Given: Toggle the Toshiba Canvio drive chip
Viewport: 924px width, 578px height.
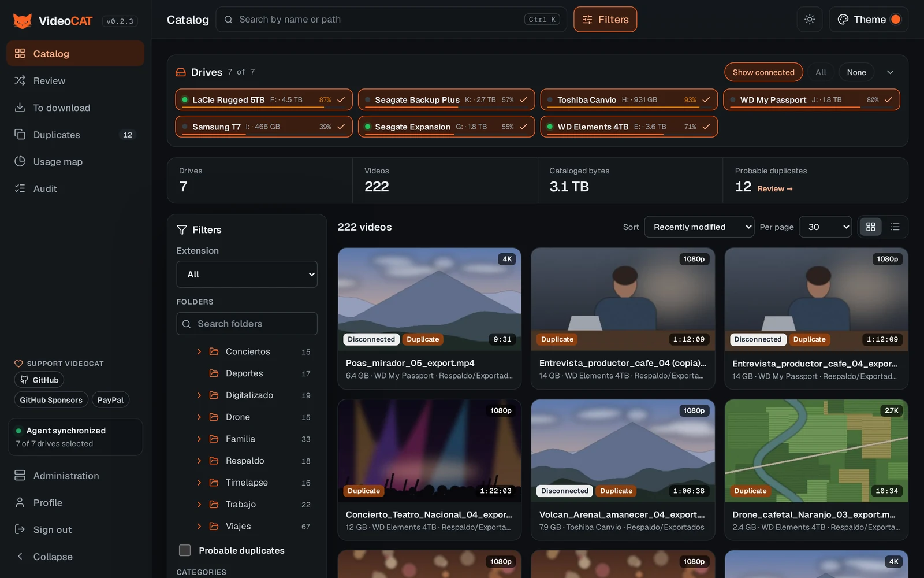Looking at the screenshot, I should point(629,100).
